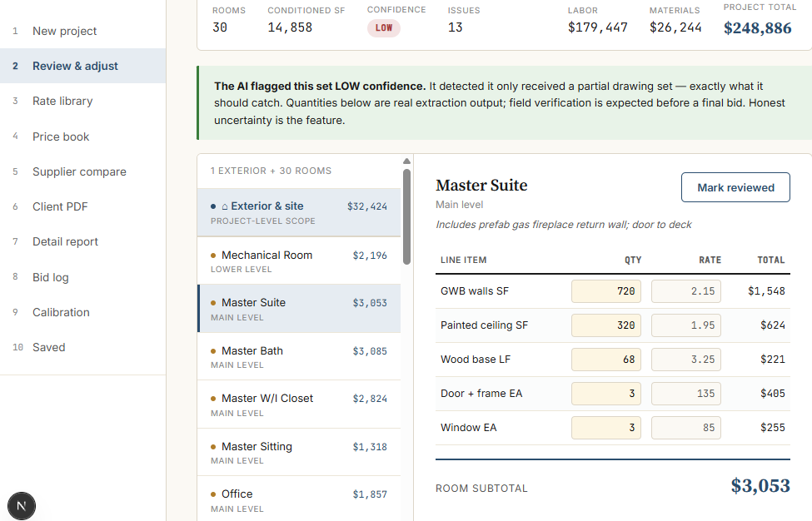Click the Painted ceiling total $624
812x521 pixels.
773,325
